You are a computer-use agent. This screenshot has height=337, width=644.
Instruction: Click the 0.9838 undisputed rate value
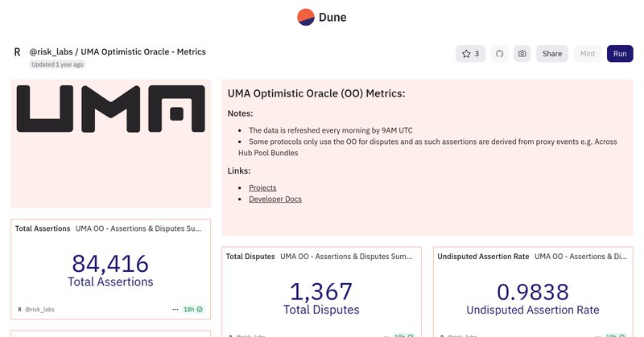(533, 292)
